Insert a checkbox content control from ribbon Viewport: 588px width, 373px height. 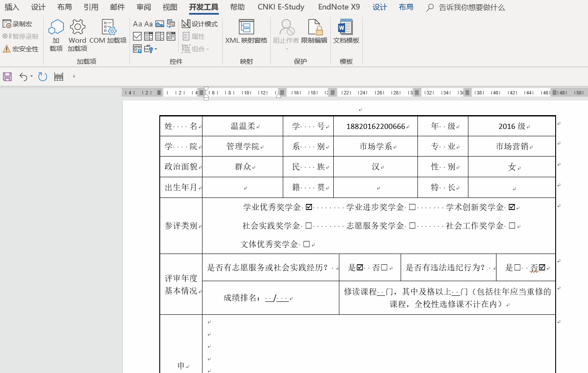(x=137, y=36)
